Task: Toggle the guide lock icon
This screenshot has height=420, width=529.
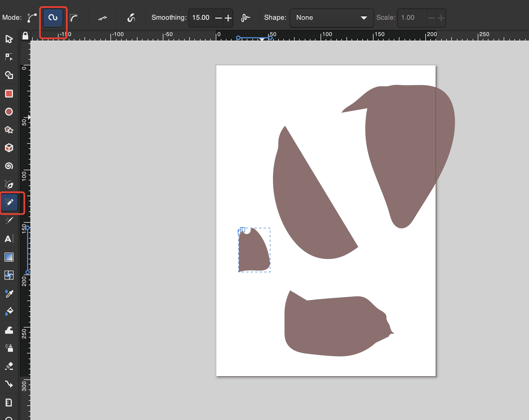Action: [x=25, y=36]
